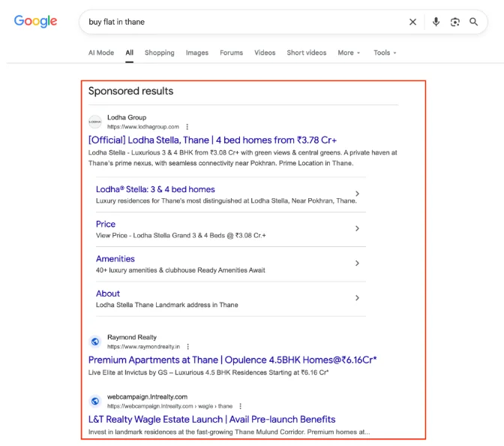This screenshot has width=504, height=446.
Task: Start voice search with microphone icon
Action: pos(436,22)
